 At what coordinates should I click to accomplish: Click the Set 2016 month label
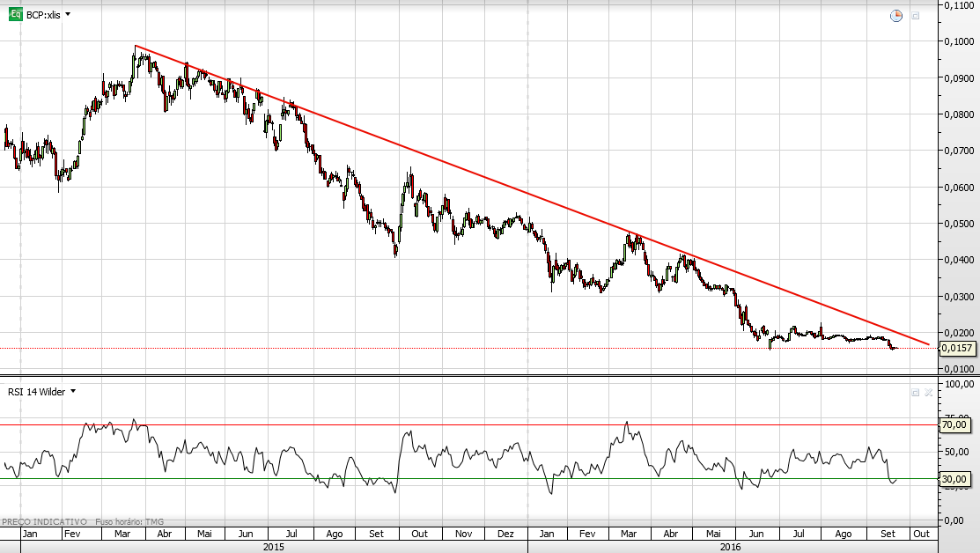tap(888, 534)
